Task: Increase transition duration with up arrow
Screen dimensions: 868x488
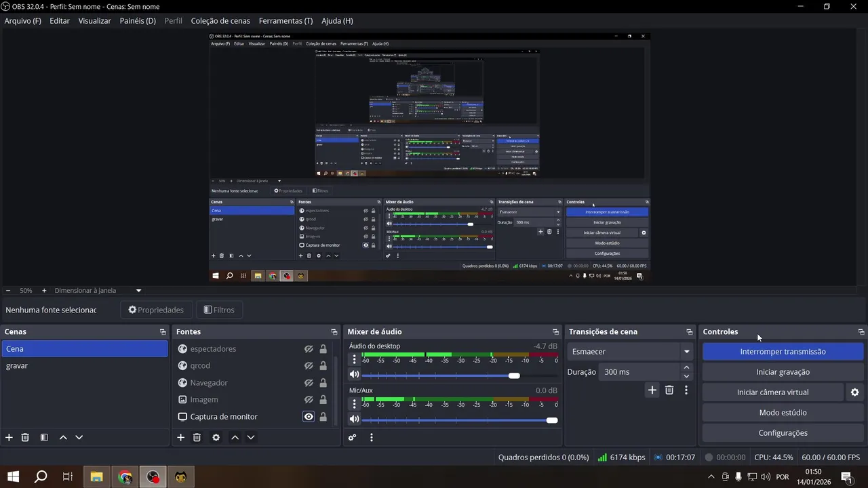Action: pyautogui.click(x=686, y=367)
